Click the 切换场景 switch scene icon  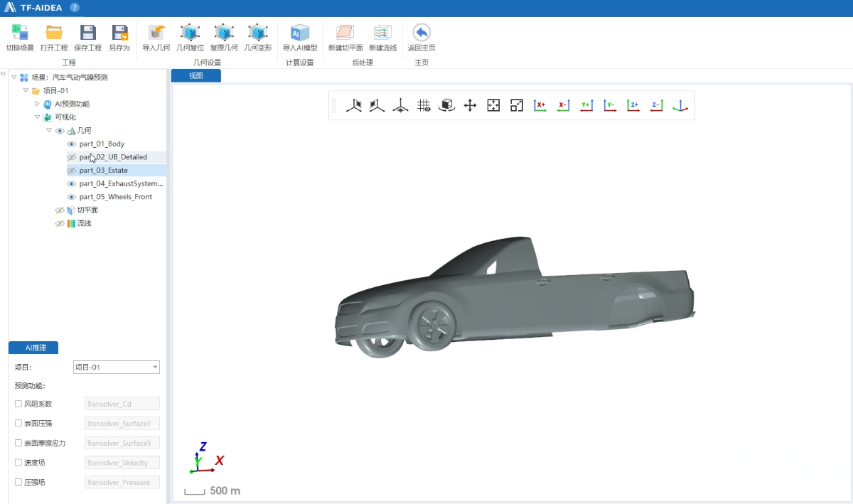click(x=20, y=33)
